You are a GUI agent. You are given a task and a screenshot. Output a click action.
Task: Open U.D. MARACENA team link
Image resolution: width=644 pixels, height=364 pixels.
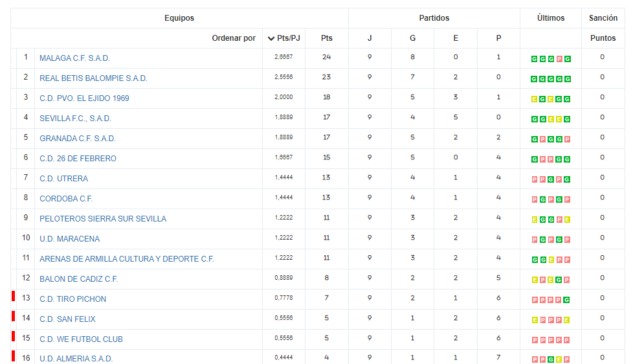(x=69, y=240)
